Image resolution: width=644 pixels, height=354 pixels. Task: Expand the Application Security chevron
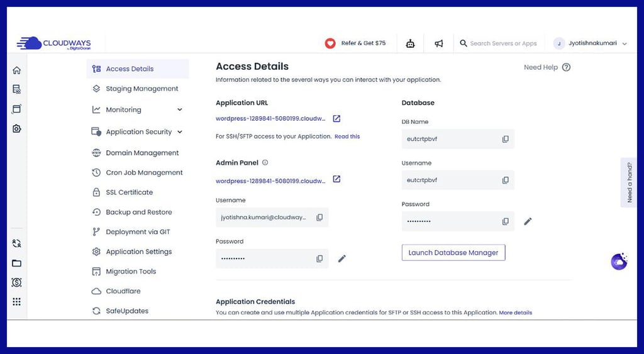click(x=179, y=132)
